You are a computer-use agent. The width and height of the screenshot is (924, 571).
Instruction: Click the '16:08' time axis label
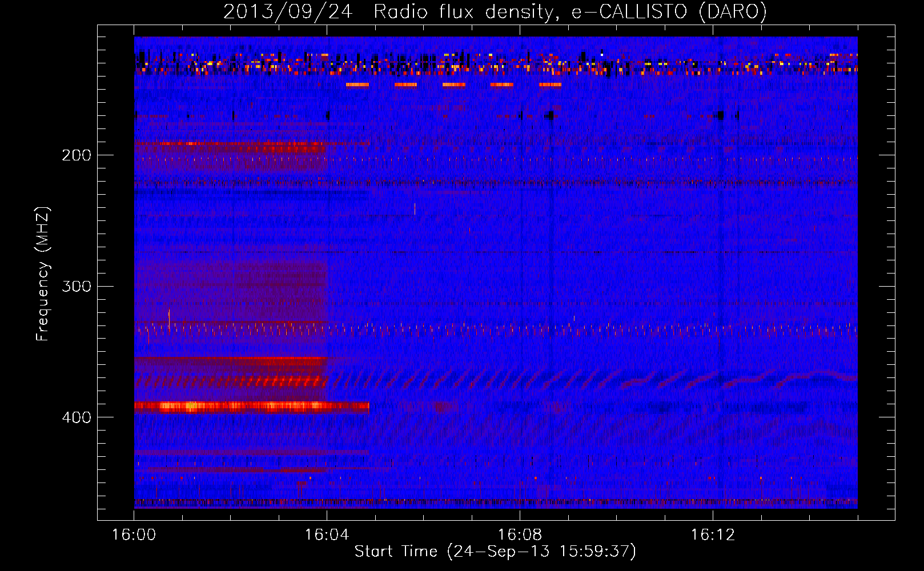tap(520, 534)
